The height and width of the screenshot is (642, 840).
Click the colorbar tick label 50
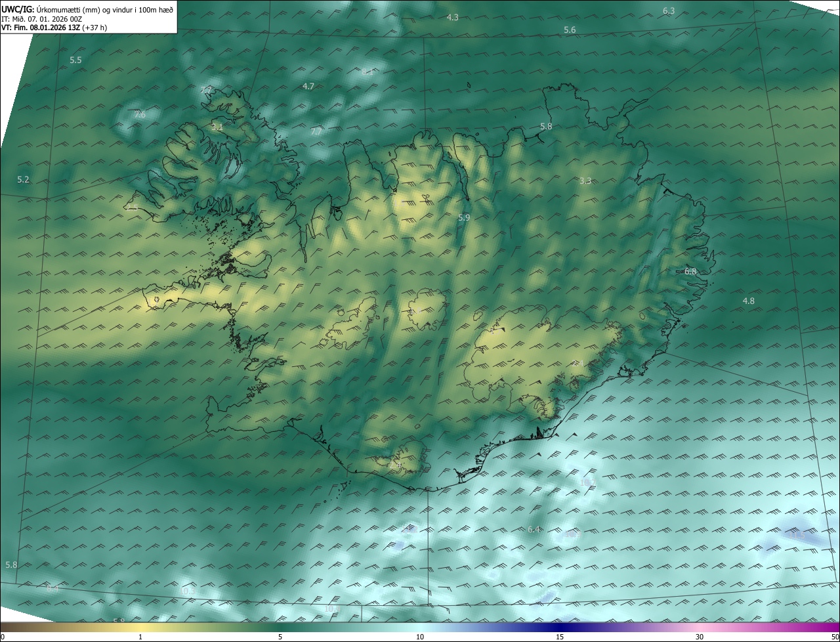[x=835, y=637]
